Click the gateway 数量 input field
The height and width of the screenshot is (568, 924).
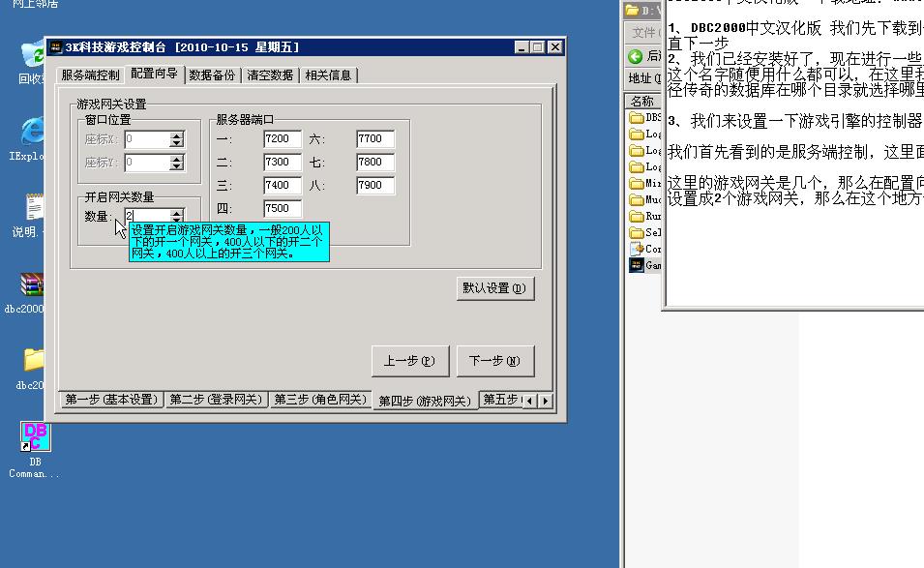click(147, 216)
